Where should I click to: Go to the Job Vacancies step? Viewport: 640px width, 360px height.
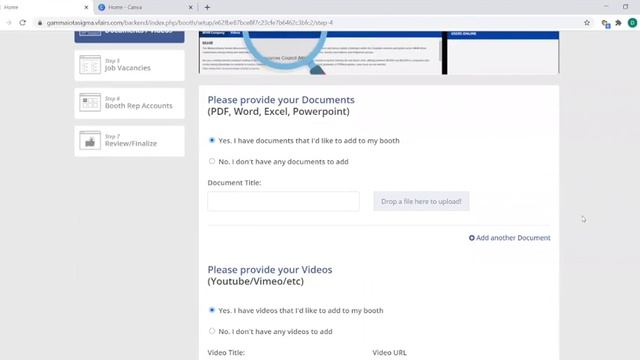tap(129, 65)
